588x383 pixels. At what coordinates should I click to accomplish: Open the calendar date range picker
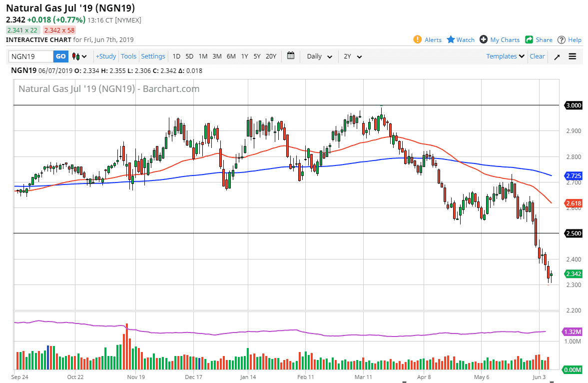tap(291, 56)
